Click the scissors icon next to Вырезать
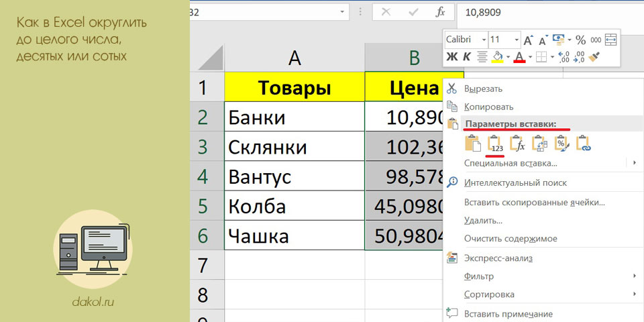 (x=451, y=89)
